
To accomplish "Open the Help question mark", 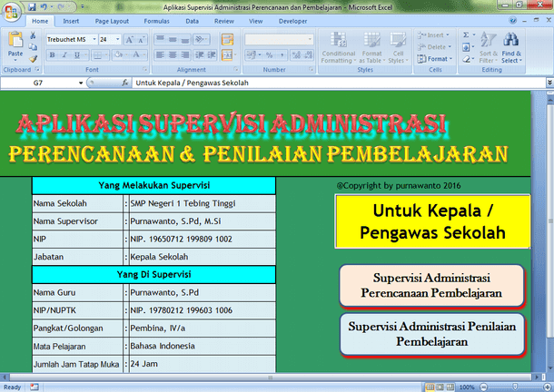I will coord(512,21).
